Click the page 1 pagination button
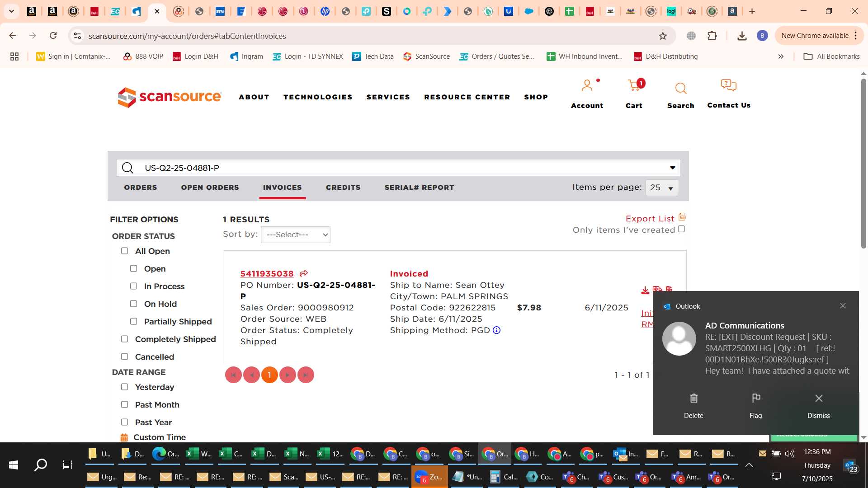868x488 pixels. click(x=269, y=375)
